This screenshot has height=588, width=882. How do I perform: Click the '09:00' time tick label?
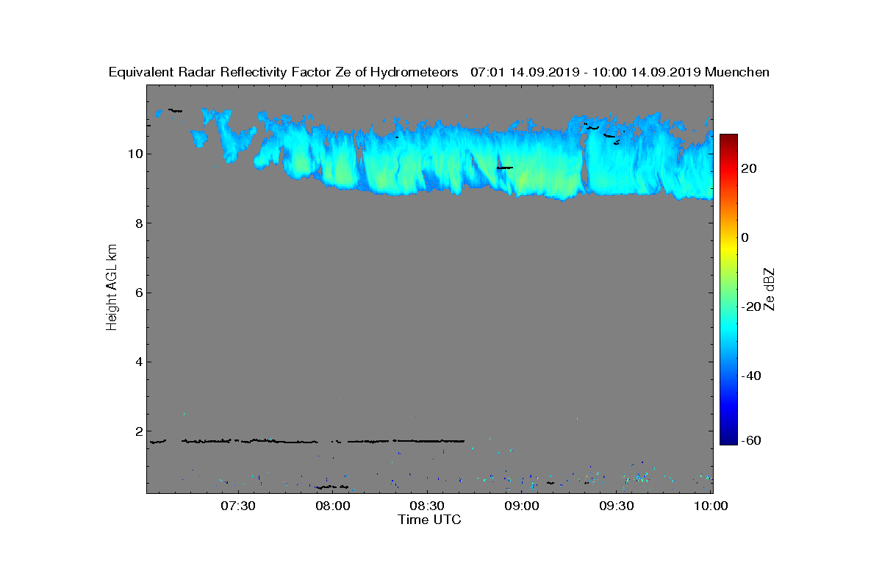coord(522,506)
